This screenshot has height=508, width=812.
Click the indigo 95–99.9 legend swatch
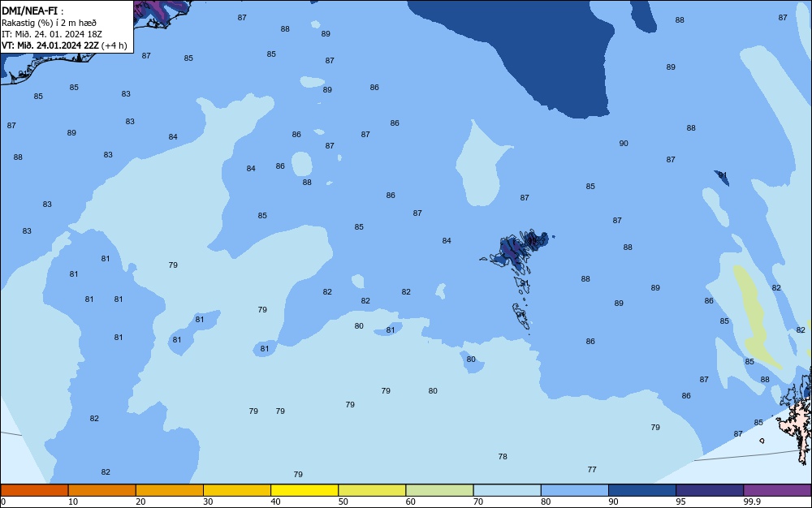710,490
